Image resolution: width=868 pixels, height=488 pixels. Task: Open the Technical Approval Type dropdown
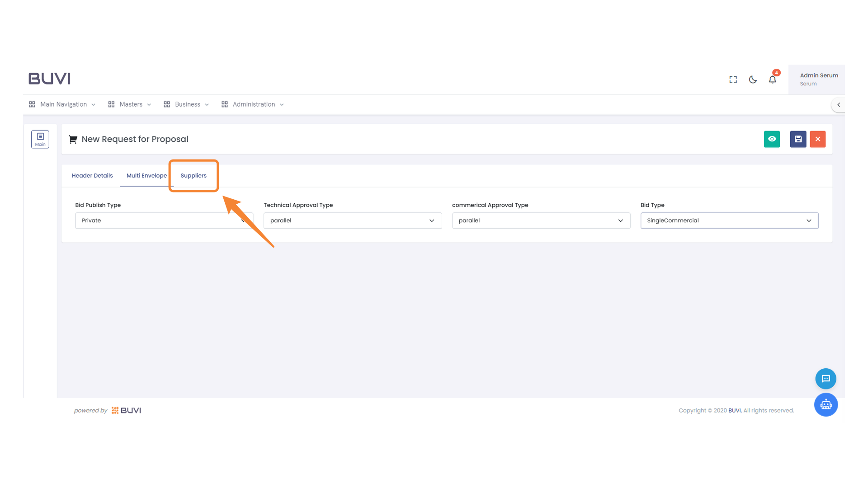pos(352,221)
